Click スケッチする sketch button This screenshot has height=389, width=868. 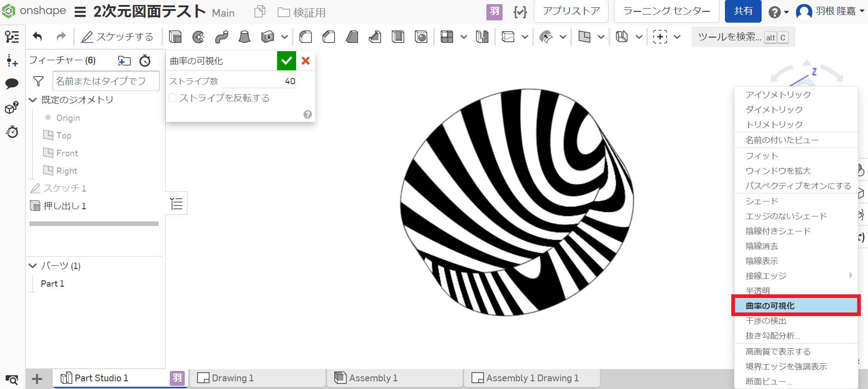pyautogui.click(x=117, y=37)
